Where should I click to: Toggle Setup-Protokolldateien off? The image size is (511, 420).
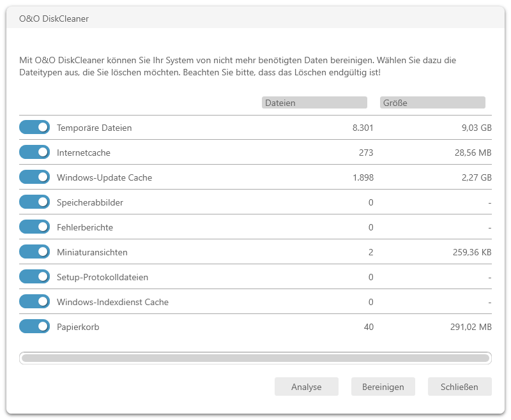point(34,277)
